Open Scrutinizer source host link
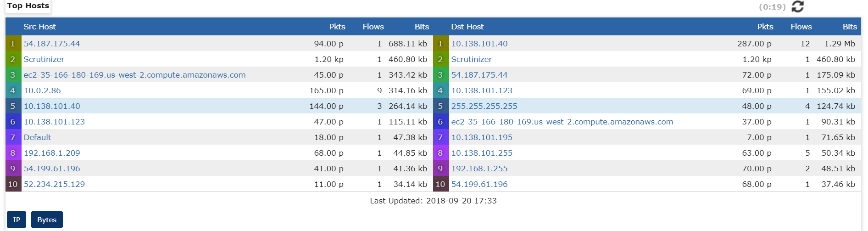Image resolution: width=868 pixels, height=231 pixels. (44, 59)
